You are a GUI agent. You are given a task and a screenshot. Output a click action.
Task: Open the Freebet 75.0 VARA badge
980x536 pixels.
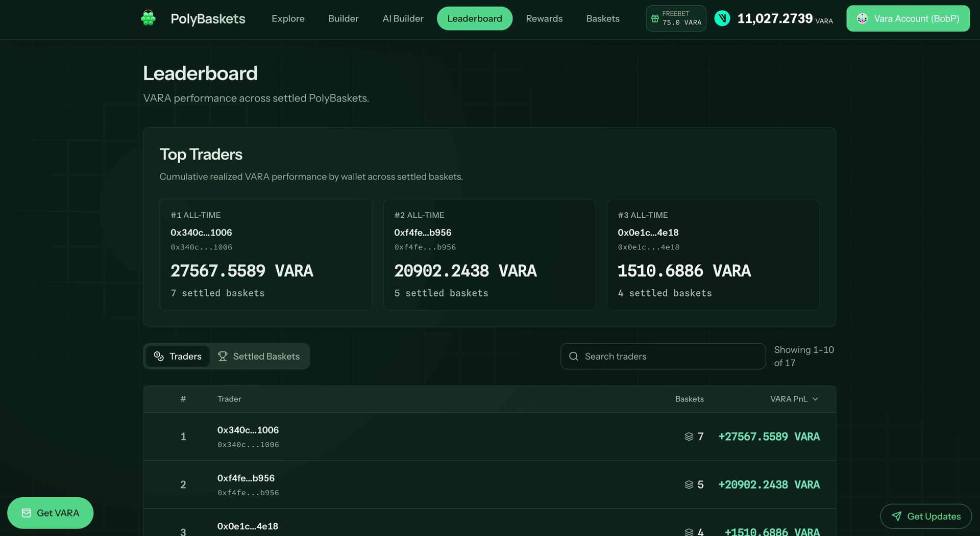point(676,18)
